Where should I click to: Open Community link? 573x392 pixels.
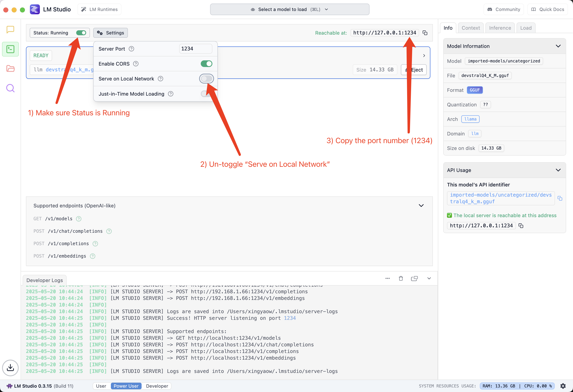[504, 9]
